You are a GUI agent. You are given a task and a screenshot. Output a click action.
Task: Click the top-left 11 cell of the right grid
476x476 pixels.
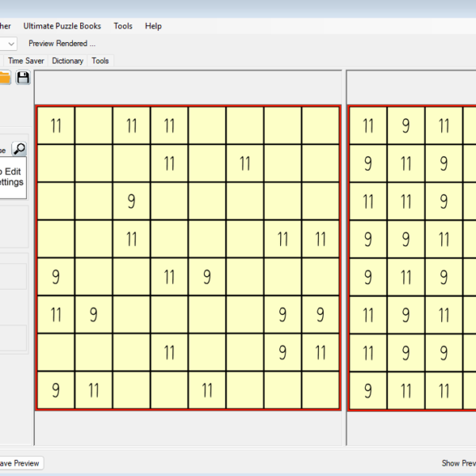pos(368,125)
